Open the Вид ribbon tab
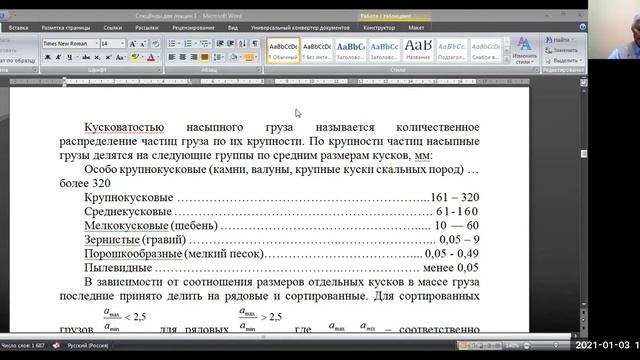 (x=233, y=28)
